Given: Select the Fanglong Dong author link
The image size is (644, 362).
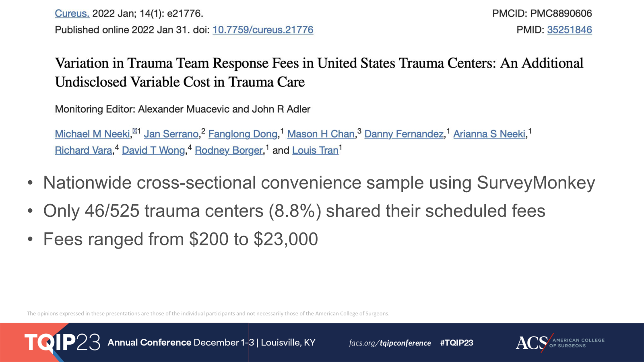Looking at the screenshot, I should pos(243,134).
